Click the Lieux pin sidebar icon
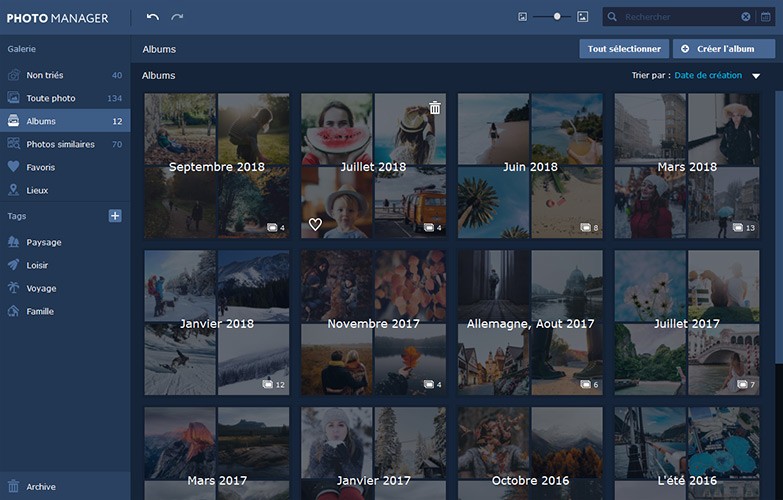The height and width of the screenshot is (500, 783). click(x=13, y=189)
